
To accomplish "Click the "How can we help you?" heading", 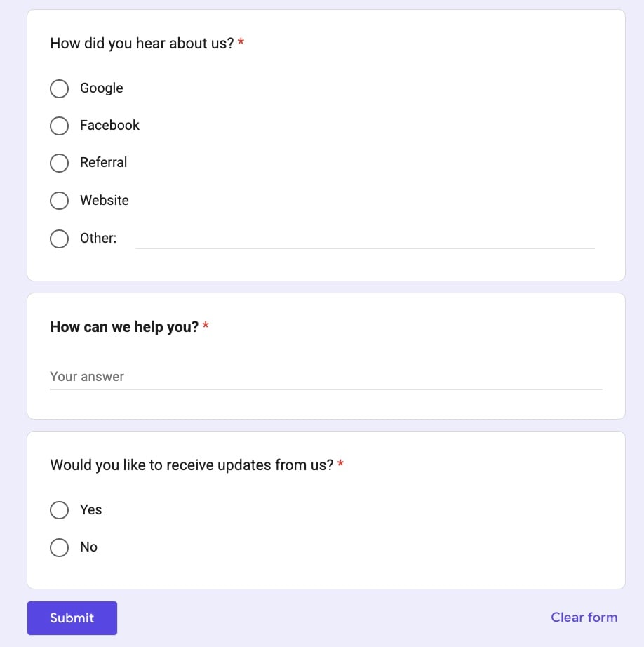I will tap(124, 327).
